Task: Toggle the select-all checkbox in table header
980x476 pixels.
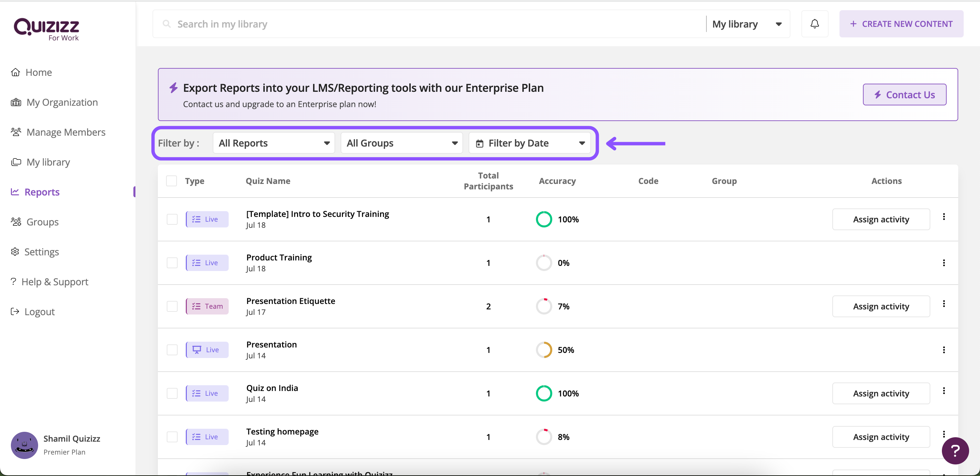Action: click(x=171, y=181)
